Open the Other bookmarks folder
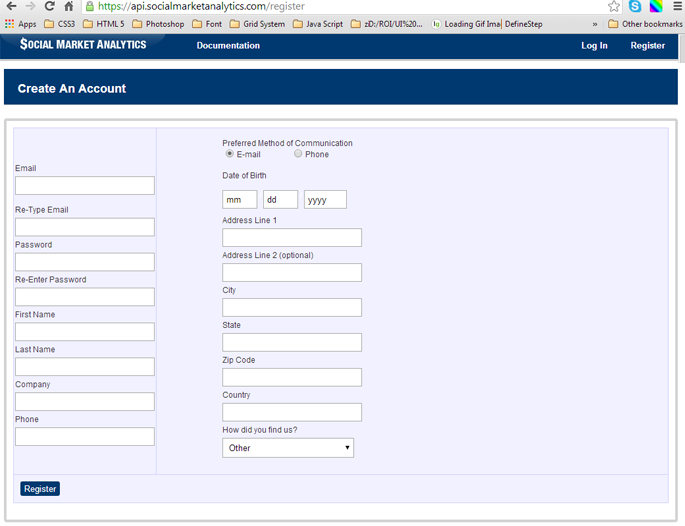685x526 pixels. click(x=644, y=24)
